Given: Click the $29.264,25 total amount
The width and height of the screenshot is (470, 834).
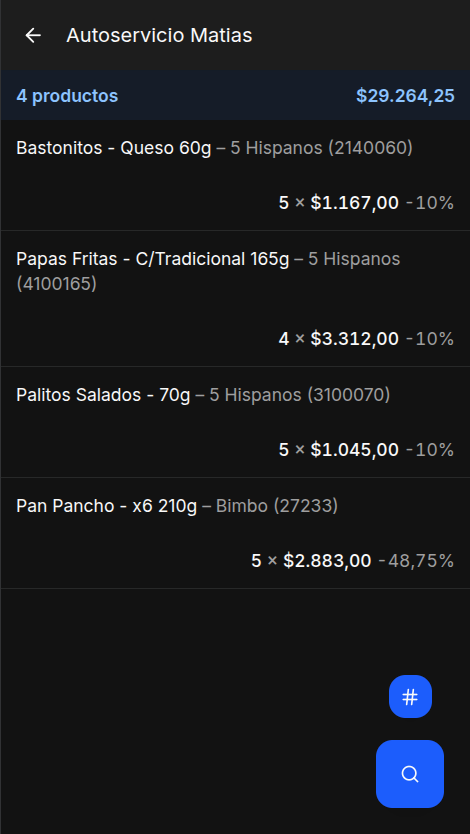Looking at the screenshot, I should [x=405, y=96].
